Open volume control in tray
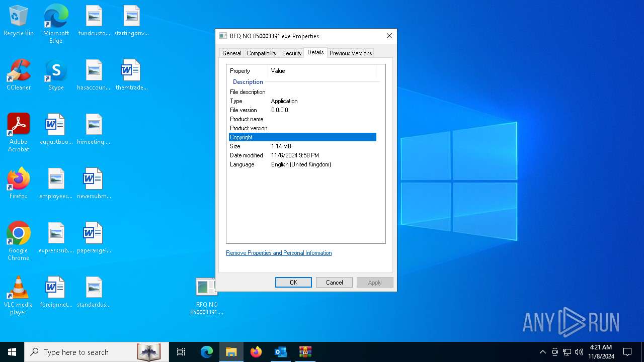 click(x=579, y=352)
